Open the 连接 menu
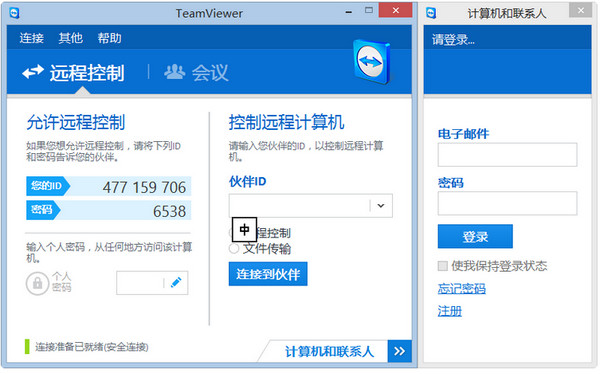The height and width of the screenshot is (374, 600). pyautogui.click(x=31, y=38)
